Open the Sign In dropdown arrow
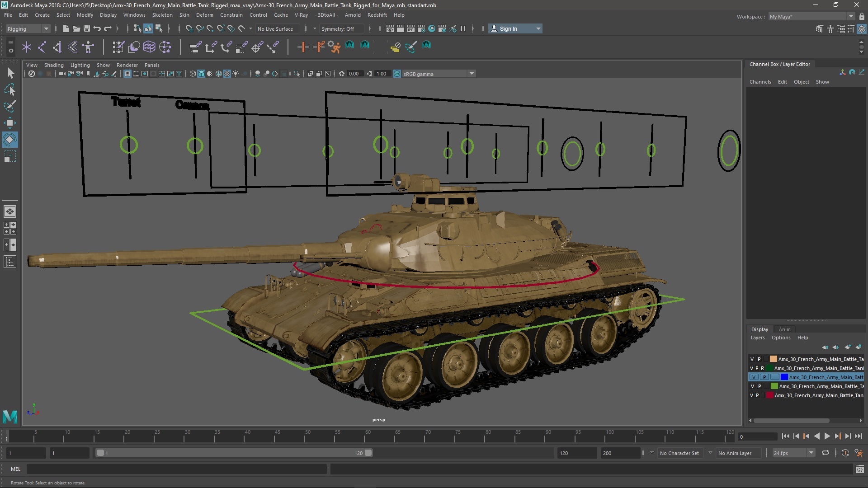 point(538,28)
